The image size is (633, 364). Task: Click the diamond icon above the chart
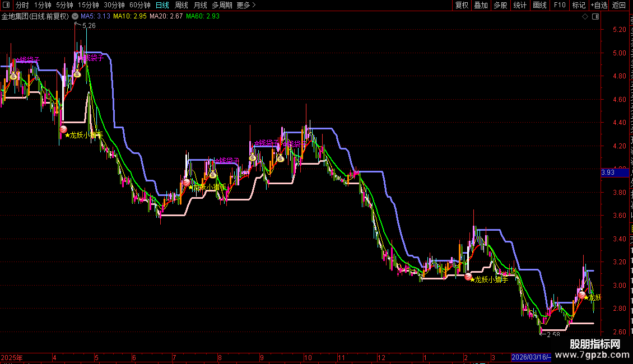pyautogui.click(x=585, y=17)
